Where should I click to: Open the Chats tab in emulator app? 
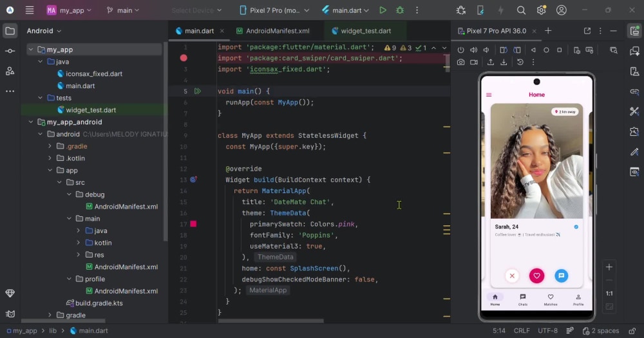[x=523, y=300]
